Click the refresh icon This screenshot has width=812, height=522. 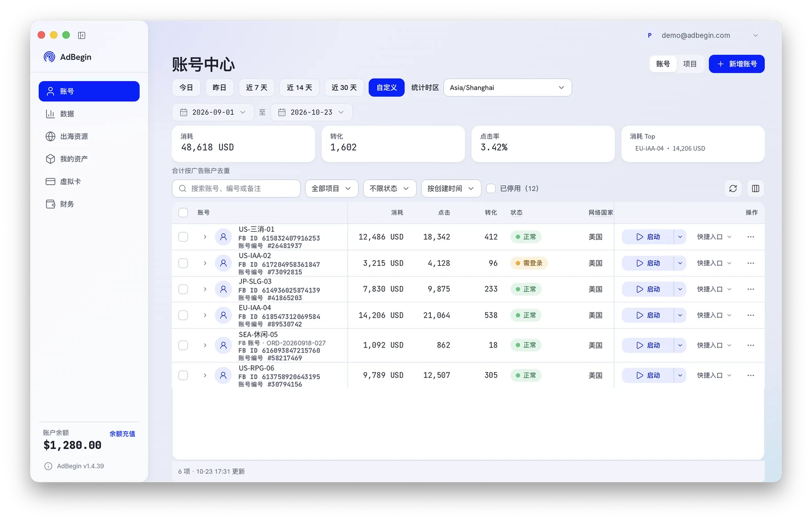[x=733, y=188]
